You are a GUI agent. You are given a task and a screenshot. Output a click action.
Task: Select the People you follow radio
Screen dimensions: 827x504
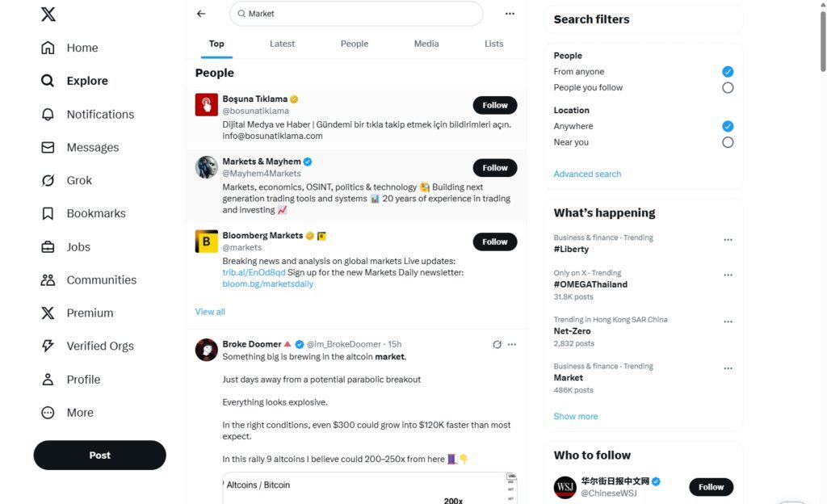point(728,87)
